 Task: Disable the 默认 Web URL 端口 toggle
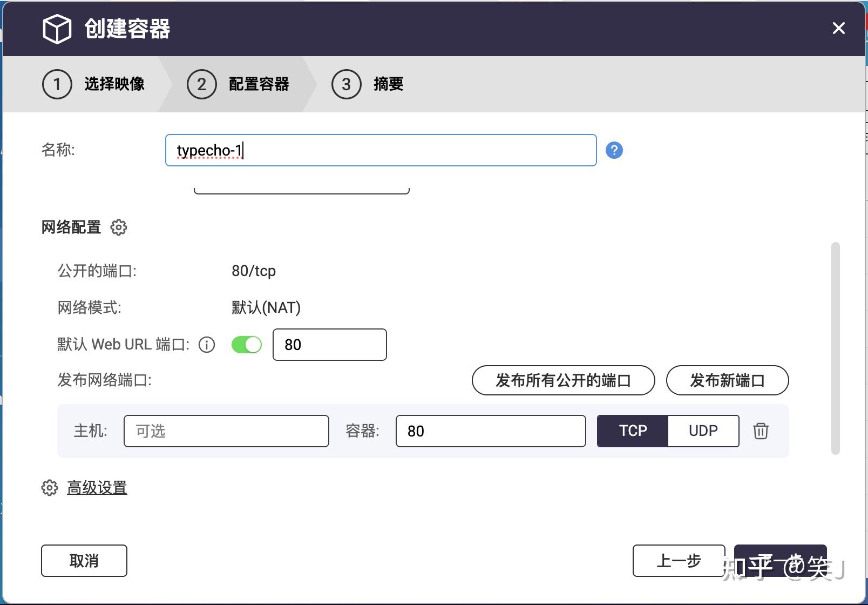[246, 345]
